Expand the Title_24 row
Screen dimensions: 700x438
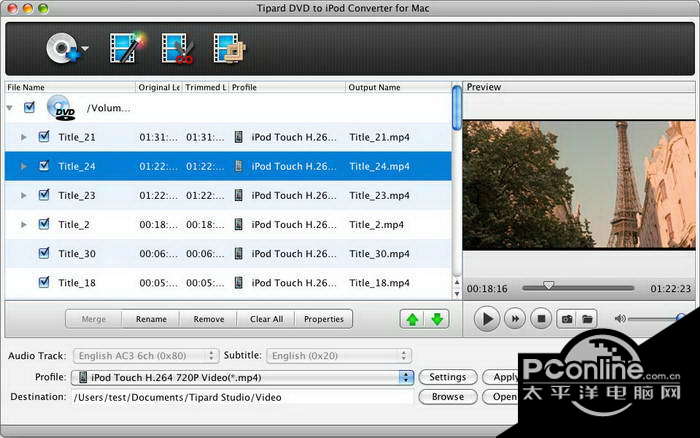24,166
